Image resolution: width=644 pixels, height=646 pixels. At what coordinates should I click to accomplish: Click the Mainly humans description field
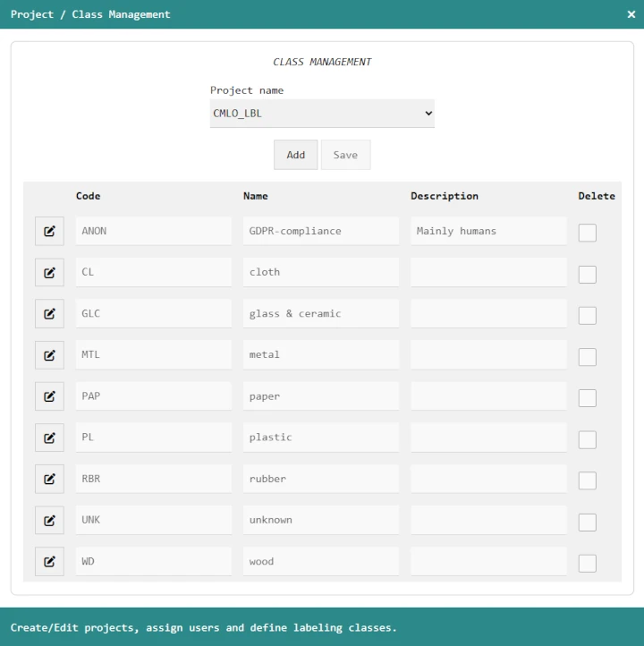coord(488,231)
